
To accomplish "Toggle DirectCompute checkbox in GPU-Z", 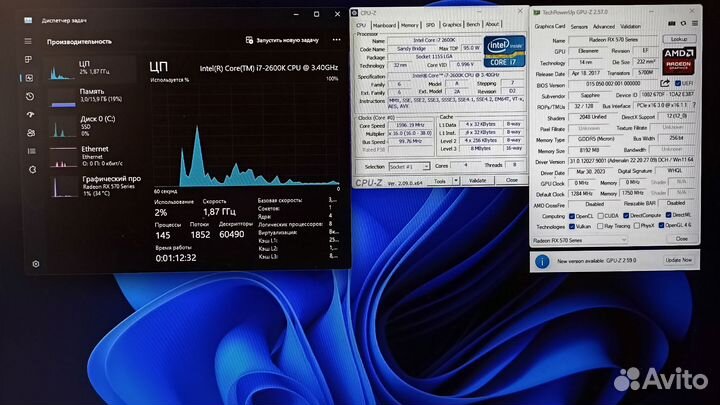I will 626,215.
